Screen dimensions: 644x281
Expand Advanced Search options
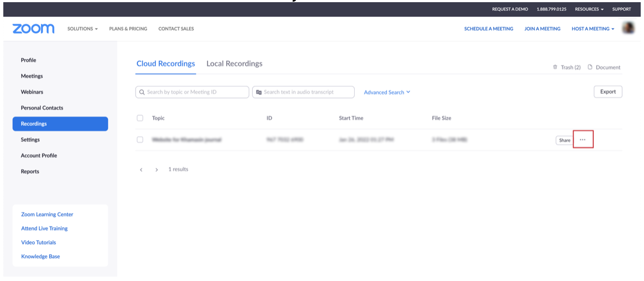[387, 92]
